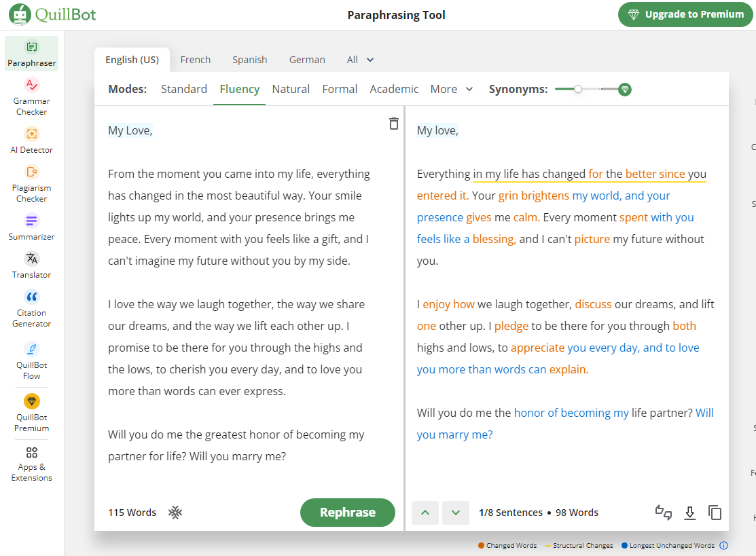Adjust the Synonyms slider handle
The image size is (756, 556).
coord(578,89)
